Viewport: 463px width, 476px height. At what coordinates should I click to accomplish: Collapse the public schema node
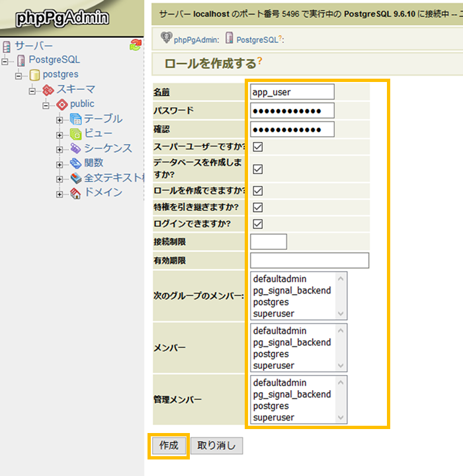(46, 104)
